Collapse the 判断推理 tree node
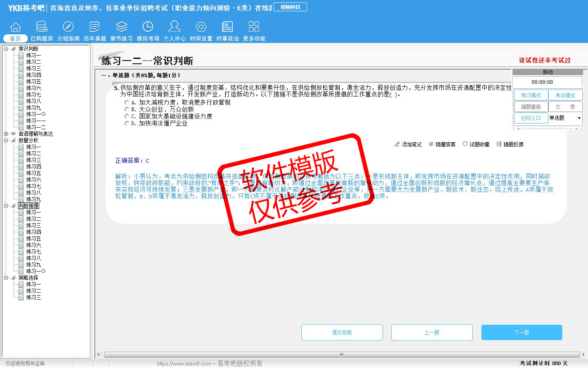The width and height of the screenshot is (588, 368). [x=6, y=206]
